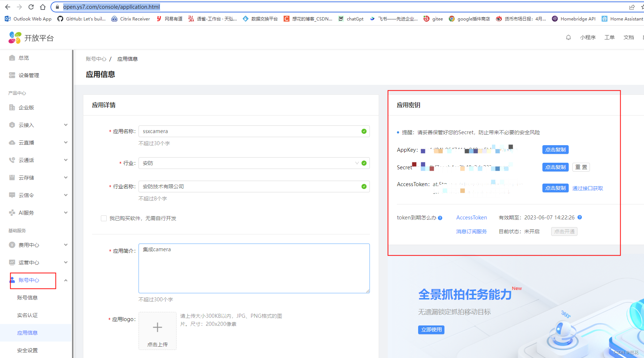The height and width of the screenshot is (358, 644).
Task: Click the 消息订阅服务 link
Action: coord(471,231)
